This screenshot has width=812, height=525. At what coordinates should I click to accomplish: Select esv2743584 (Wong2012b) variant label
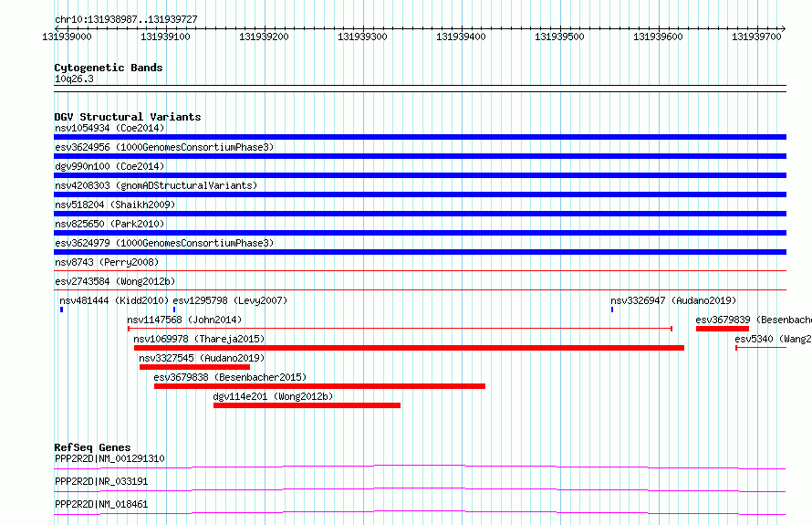[x=115, y=281]
